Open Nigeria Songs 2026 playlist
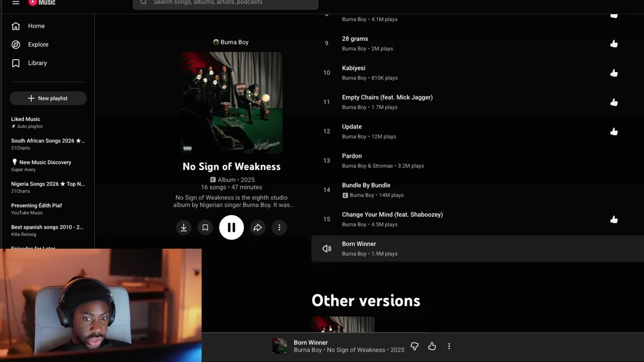This screenshot has height=362, width=644. point(48,188)
